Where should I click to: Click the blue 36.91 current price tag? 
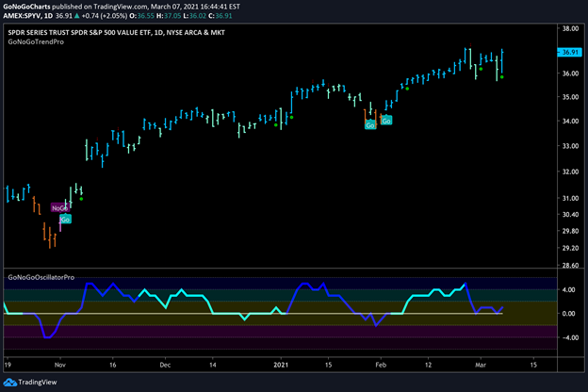pyautogui.click(x=569, y=52)
